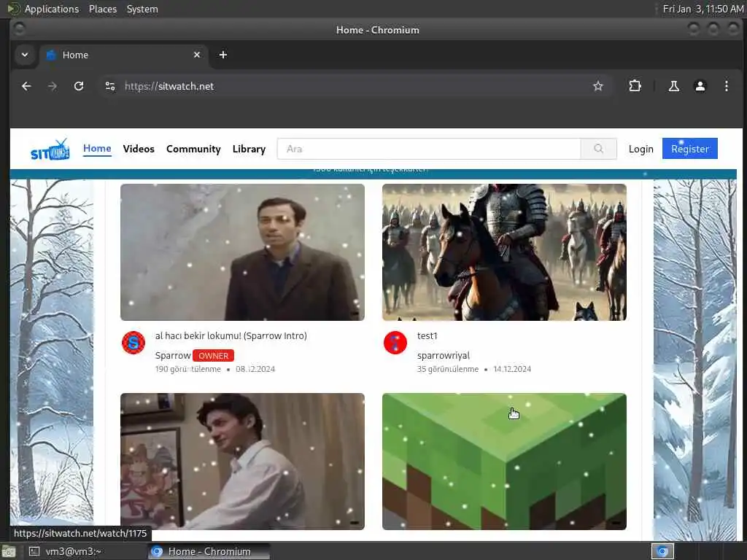Viewport: 747px width, 560px height.
Task: Click the Sparrow channel avatar
Action: point(133,343)
